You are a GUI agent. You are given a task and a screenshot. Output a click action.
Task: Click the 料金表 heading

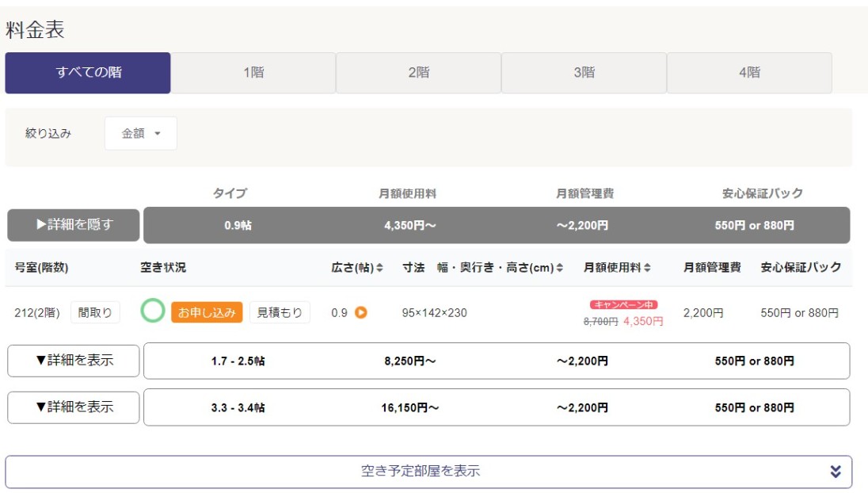click(35, 29)
